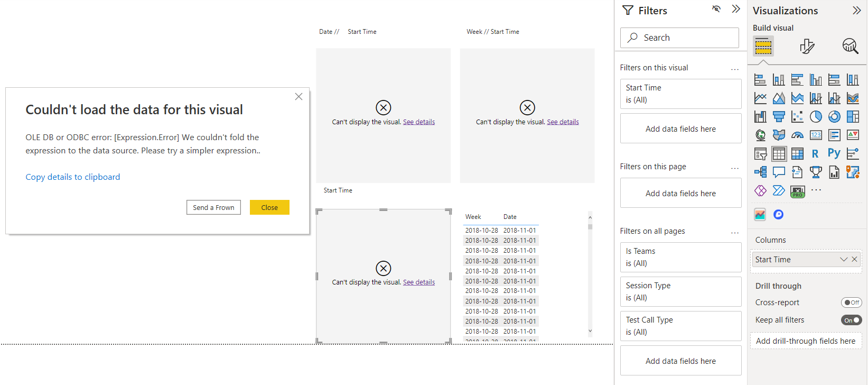Click down arrow on table scrollbar
Screen dimensions: 868x385
pyautogui.click(x=590, y=331)
